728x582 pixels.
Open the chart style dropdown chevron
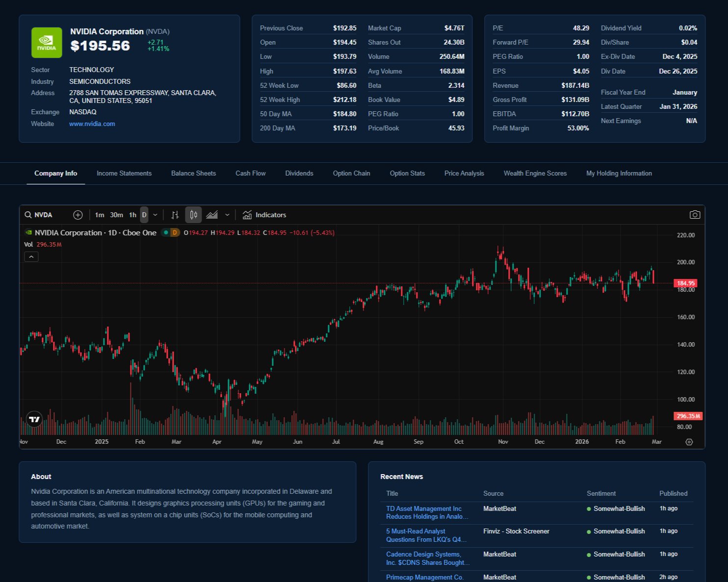pos(227,215)
